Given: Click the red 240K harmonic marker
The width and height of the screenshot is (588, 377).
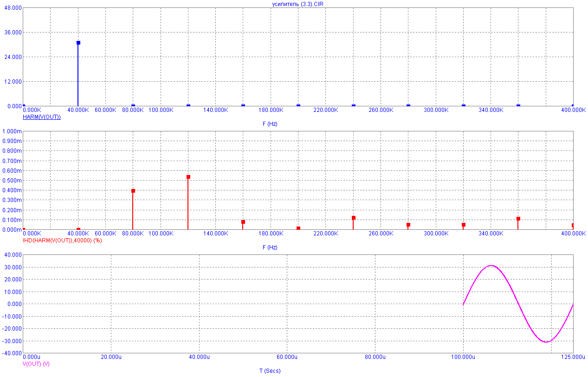Looking at the screenshot, I should coord(354,218).
